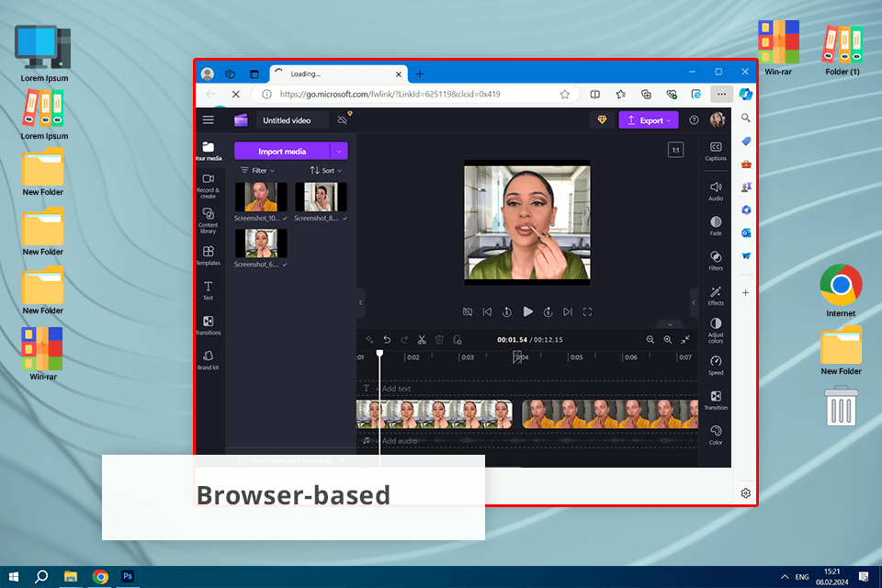This screenshot has height=588, width=882.
Task: Click the browser address bar
Action: point(416,94)
